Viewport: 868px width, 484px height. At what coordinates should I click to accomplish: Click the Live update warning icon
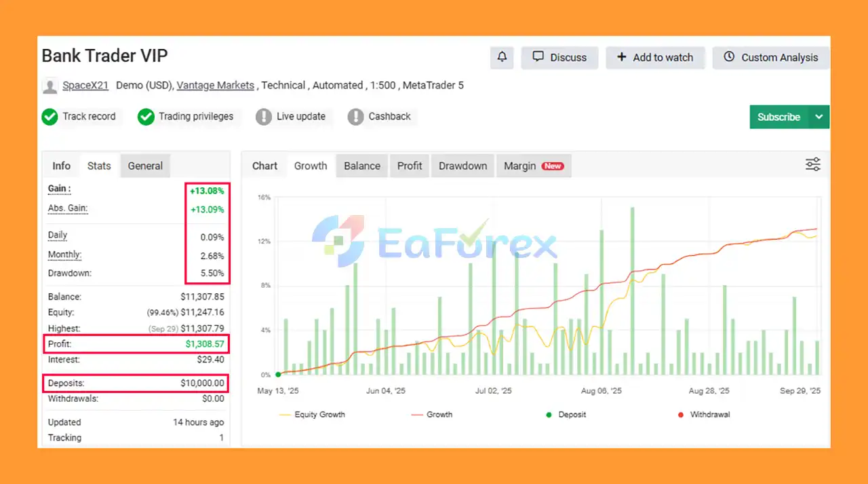264,117
